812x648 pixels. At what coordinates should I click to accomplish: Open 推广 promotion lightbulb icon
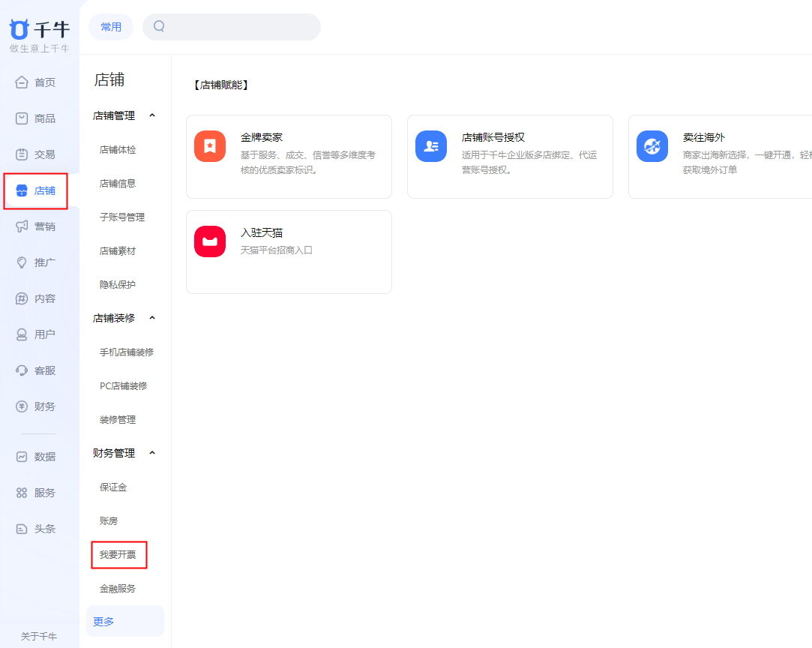point(21,262)
